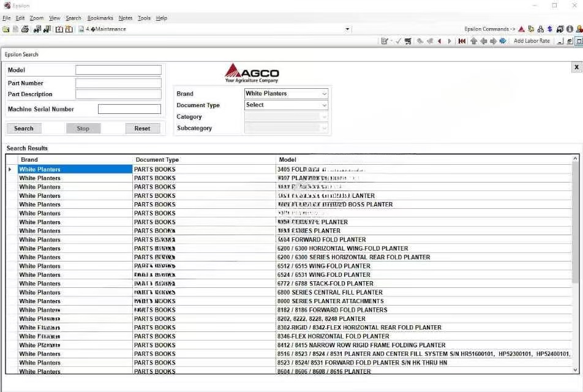The height and width of the screenshot is (392, 583).
Task: Click the Model input field
Action: click(119, 70)
